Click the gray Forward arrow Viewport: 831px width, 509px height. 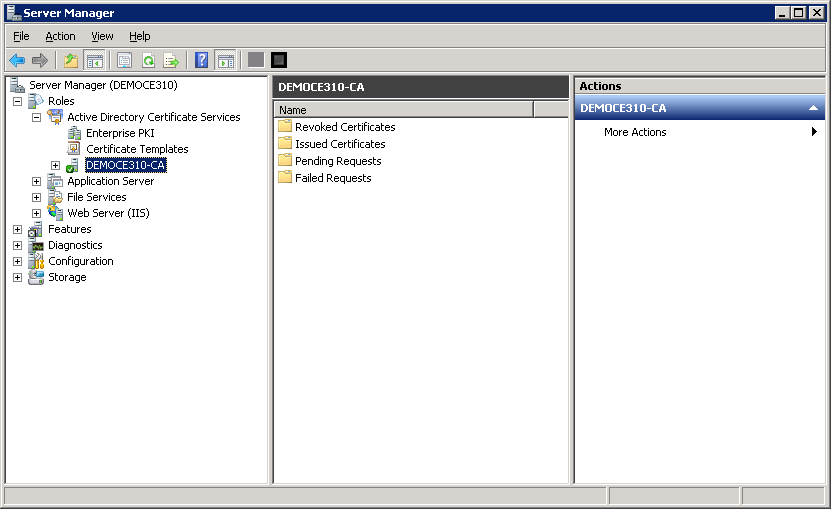point(40,60)
